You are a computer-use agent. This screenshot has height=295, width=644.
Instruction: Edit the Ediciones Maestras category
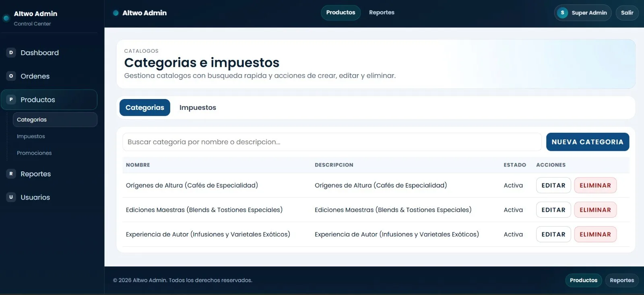[553, 210]
